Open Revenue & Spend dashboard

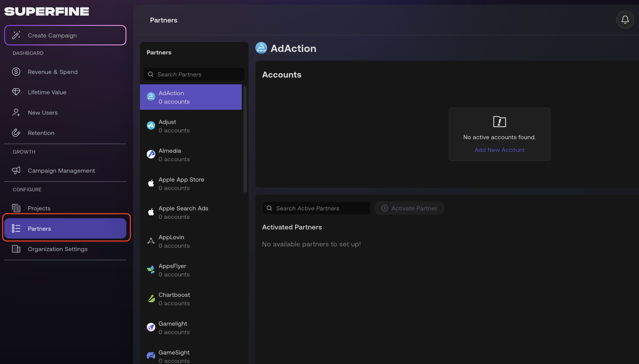(65, 72)
